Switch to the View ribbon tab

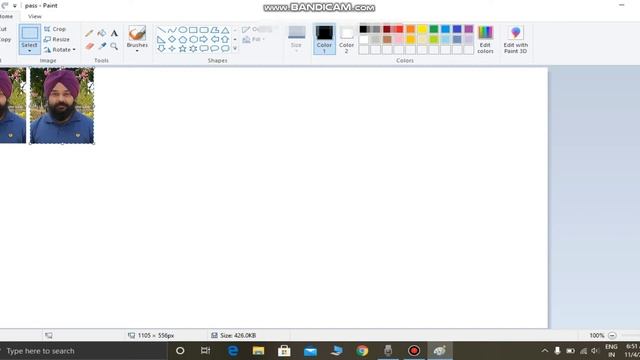35,16
